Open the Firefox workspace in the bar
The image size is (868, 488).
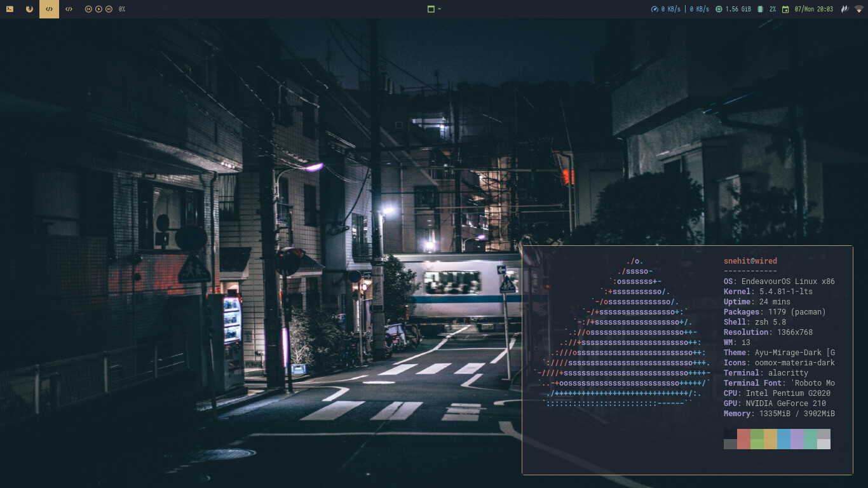click(x=29, y=9)
